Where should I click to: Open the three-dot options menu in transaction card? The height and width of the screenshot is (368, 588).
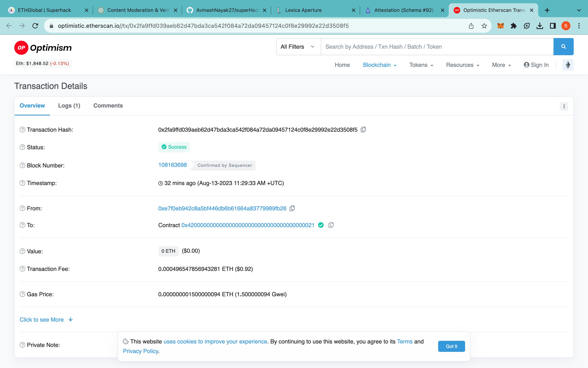pos(564,106)
